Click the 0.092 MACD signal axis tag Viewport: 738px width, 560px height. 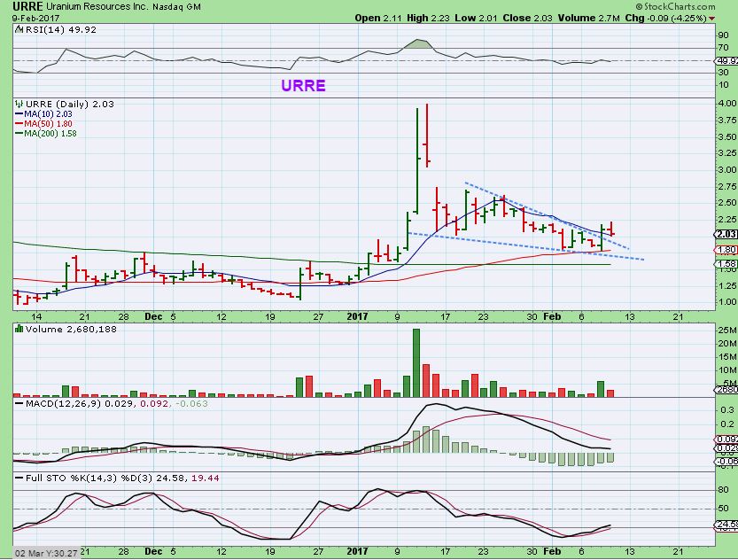[x=726, y=439]
